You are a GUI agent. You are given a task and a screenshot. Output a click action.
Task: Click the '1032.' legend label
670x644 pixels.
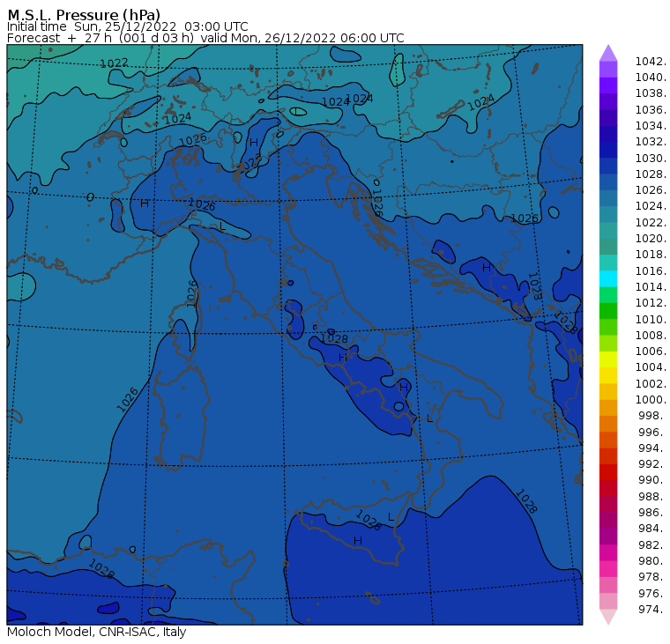[651, 142]
